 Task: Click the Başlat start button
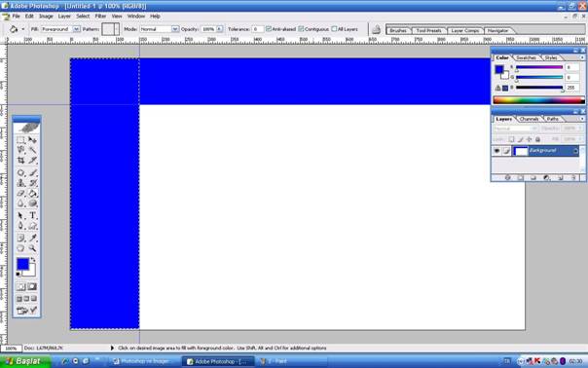[24, 361]
